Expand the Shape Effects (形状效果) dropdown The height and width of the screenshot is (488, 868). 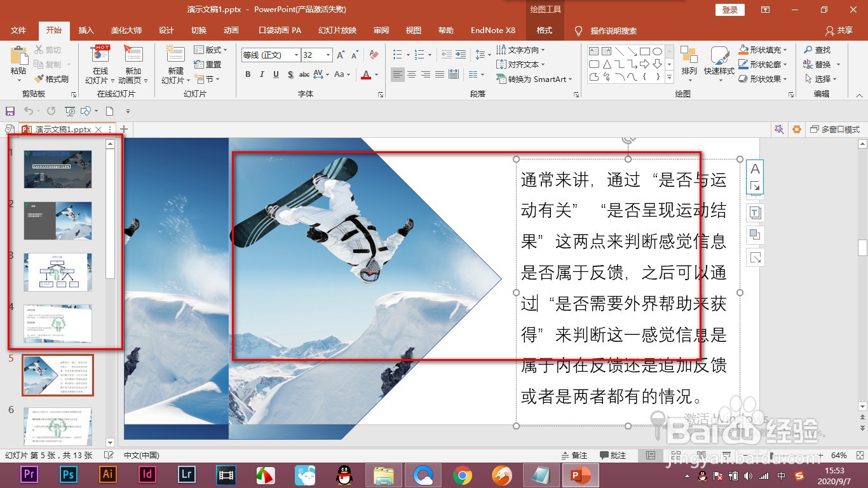[x=764, y=79]
